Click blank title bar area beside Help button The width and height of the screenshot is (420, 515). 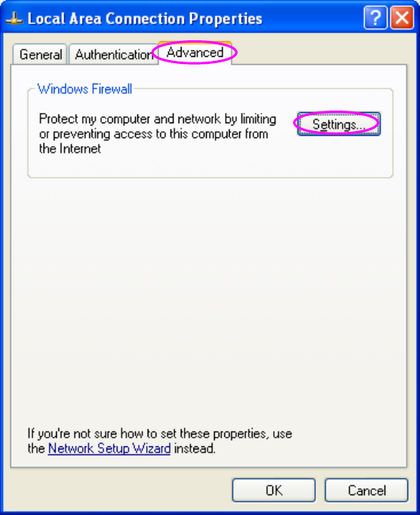coord(312,18)
